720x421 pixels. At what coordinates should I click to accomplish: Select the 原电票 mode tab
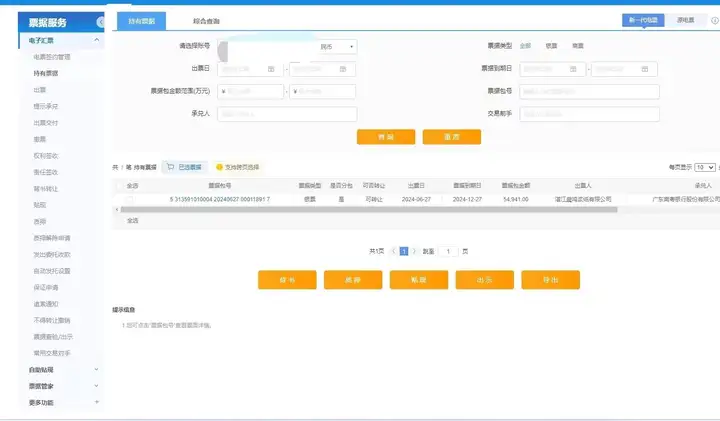(685, 20)
